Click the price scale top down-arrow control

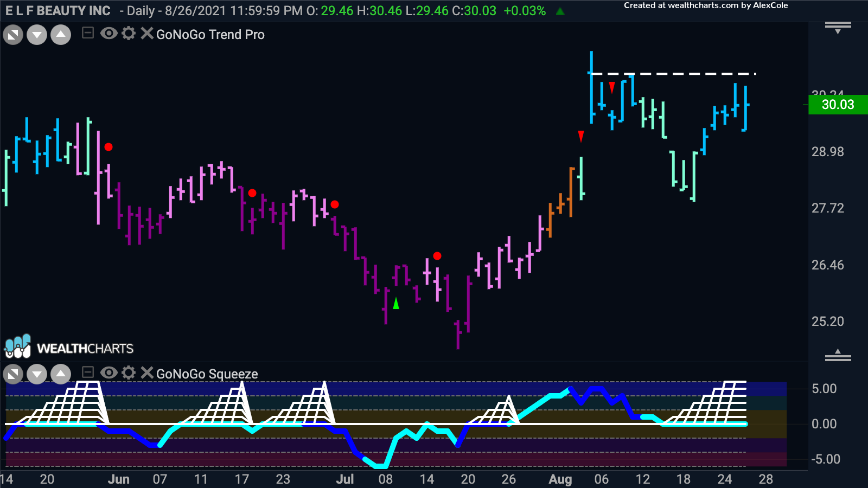(838, 27)
